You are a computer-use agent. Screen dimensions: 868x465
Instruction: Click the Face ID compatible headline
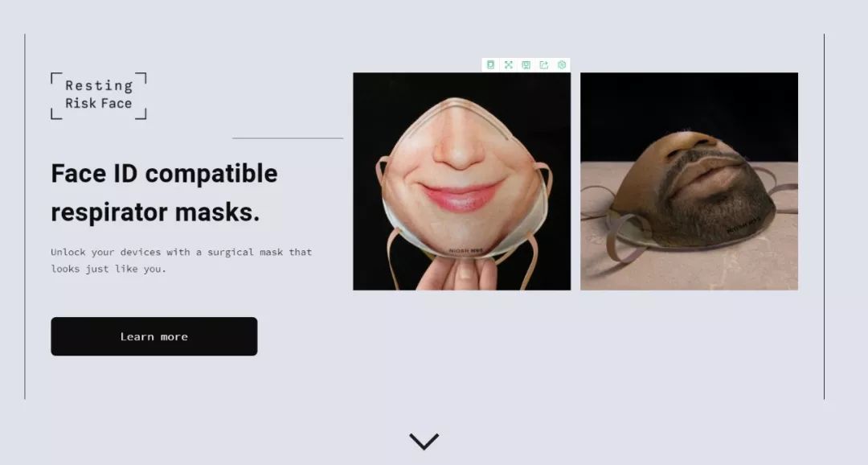point(165,174)
